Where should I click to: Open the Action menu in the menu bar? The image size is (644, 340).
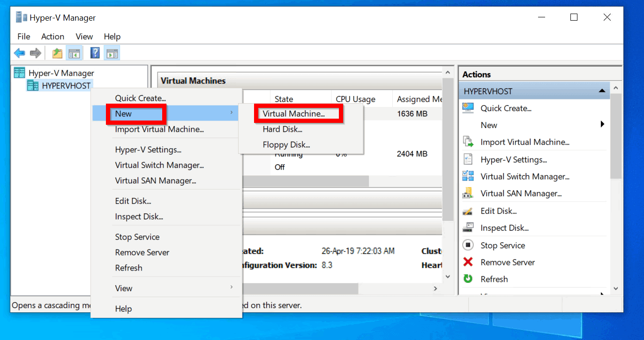52,36
